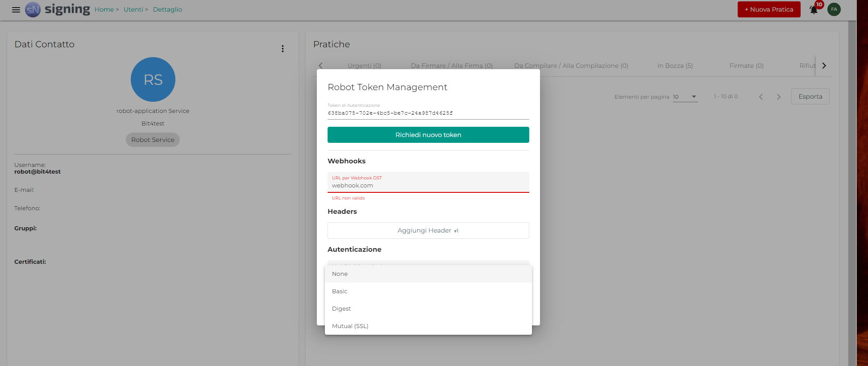Expand the items per page dropdown
The image size is (868, 366).
(x=685, y=97)
